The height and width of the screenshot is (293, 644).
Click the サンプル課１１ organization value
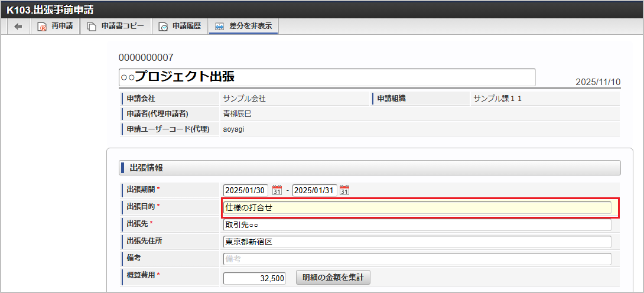point(497,99)
